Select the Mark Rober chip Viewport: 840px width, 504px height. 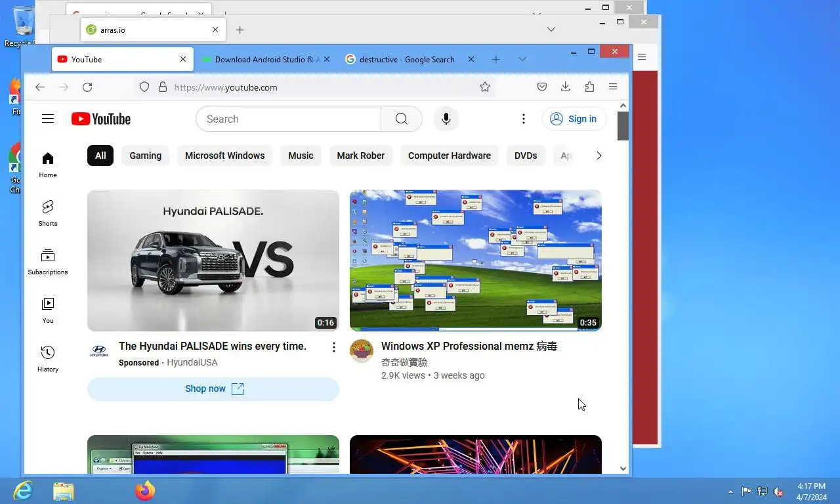(361, 156)
